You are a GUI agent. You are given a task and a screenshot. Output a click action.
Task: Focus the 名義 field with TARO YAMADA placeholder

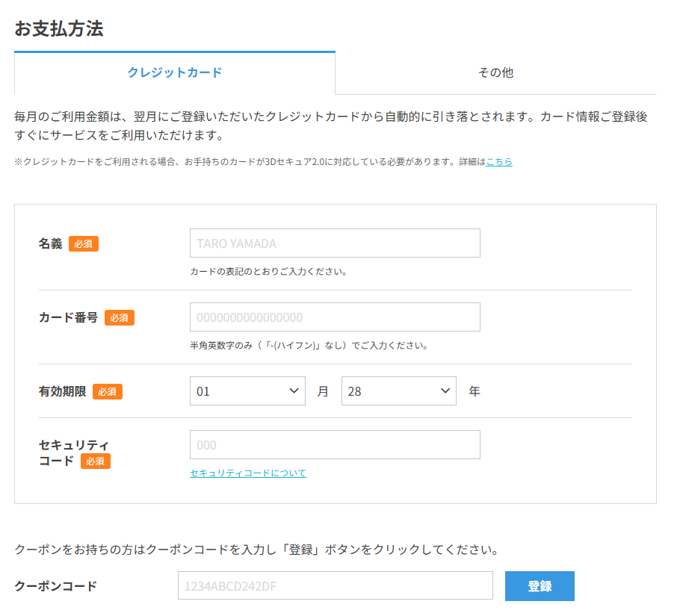pyautogui.click(x=335, y=243)
